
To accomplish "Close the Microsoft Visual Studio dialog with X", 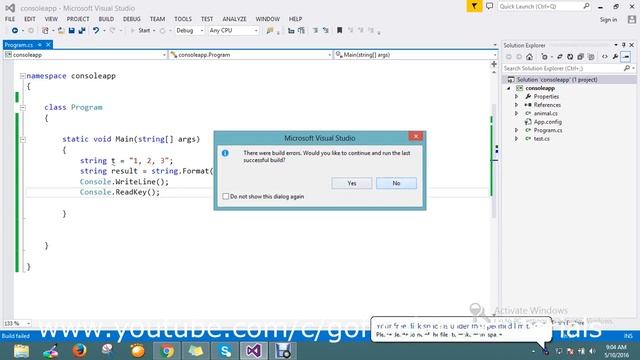I will [x=416, y=136].
